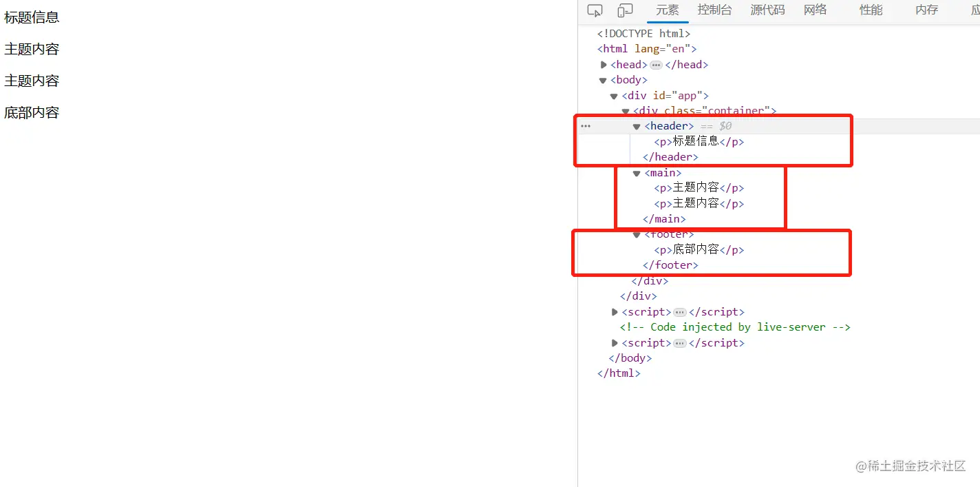This screenshot has width=980, height=487.
Task: Expand the second script element below comment
Action: pos(615,343)
